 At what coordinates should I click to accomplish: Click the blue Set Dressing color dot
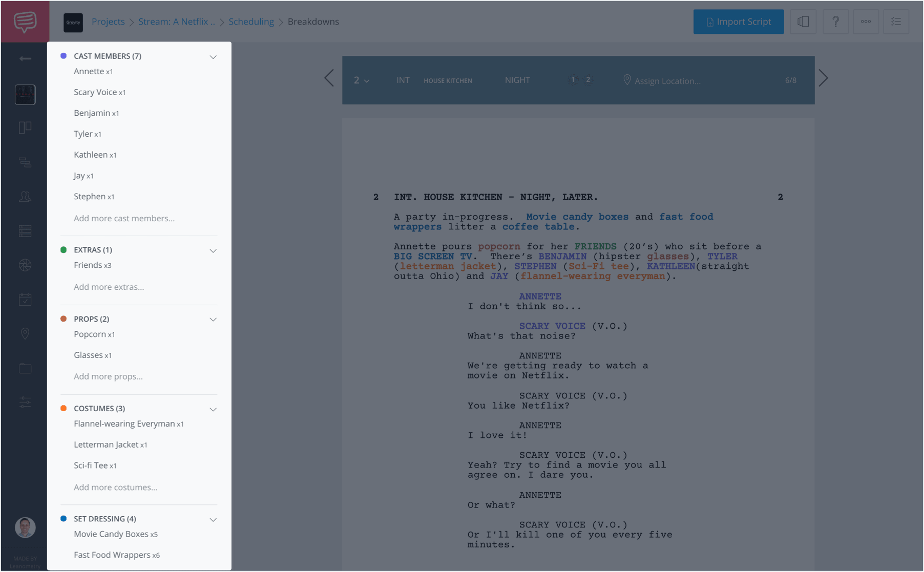coord(64,519)
